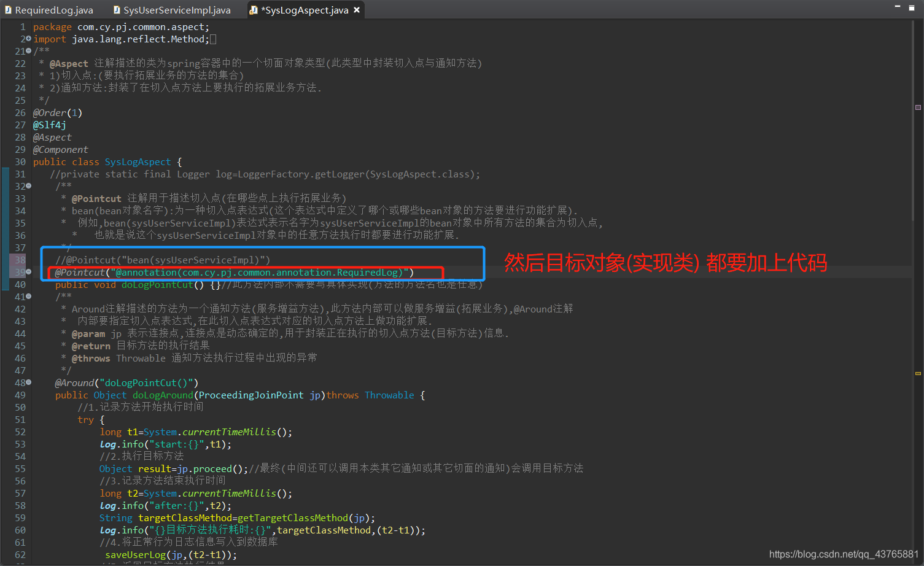924x566 pixels.
Task: Collapse the Pointcut Javadoc at line 32
Action: (x=28, y=186)
